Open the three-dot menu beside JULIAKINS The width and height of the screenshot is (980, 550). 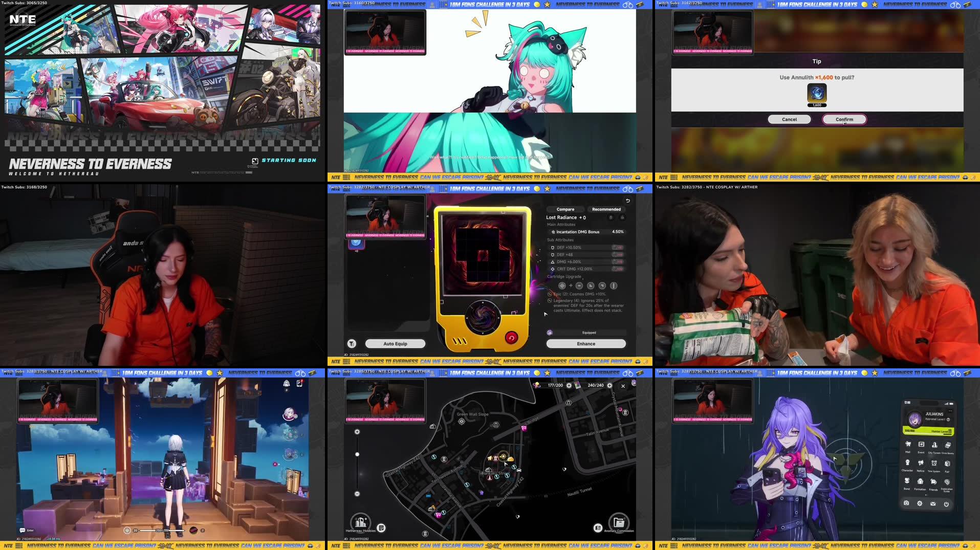950,411
